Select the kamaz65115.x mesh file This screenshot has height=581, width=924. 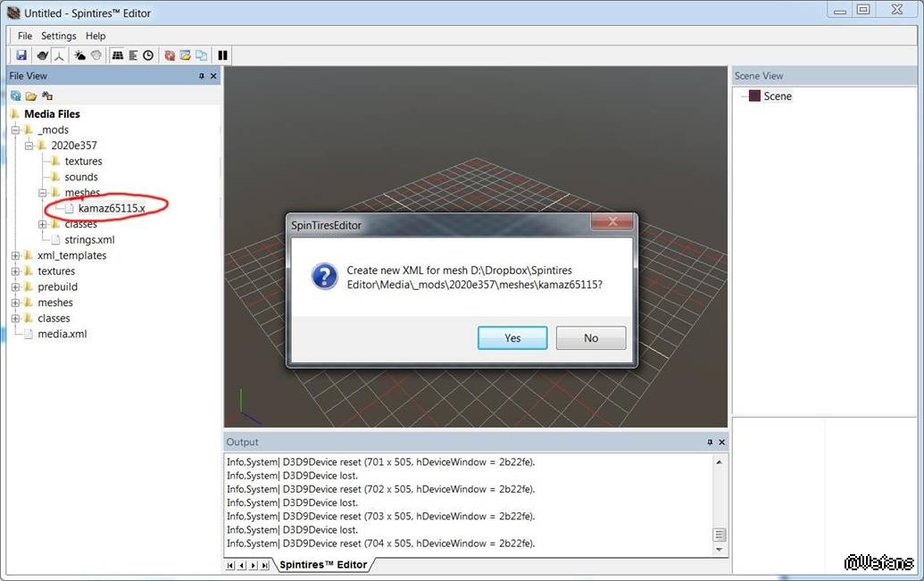(x=112, y=208)
